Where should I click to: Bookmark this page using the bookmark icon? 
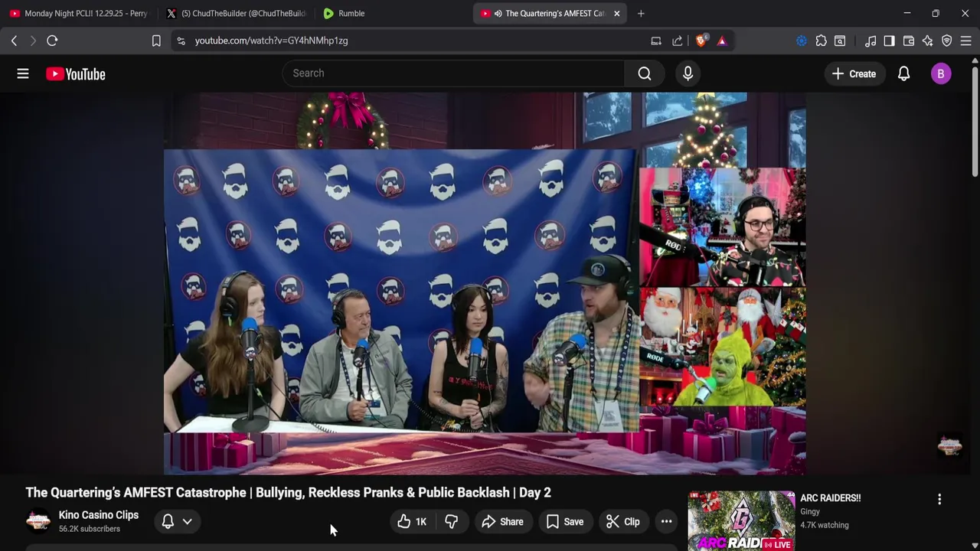click(156, 41)
